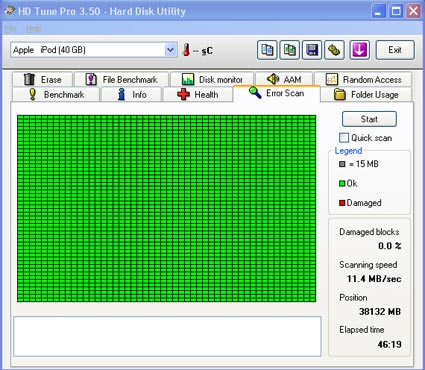Open the Random Access tab
The width and height of the screenshot is (425, 370).
click(363, 79)
